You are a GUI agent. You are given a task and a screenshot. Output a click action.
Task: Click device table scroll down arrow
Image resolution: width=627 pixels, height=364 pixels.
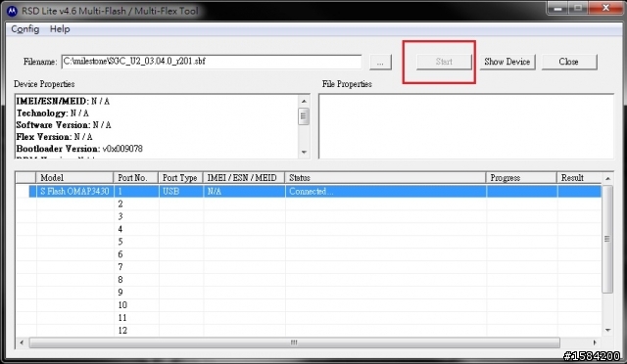(607, 330)
